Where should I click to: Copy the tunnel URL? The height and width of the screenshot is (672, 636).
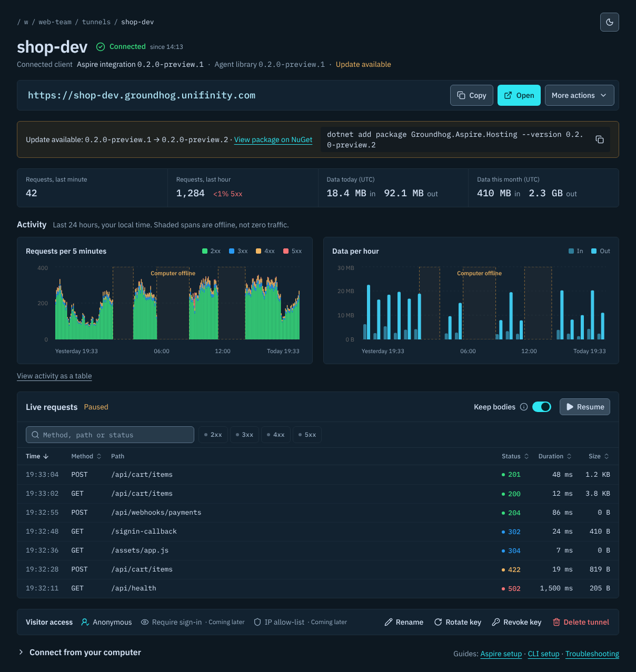[472, 95]
